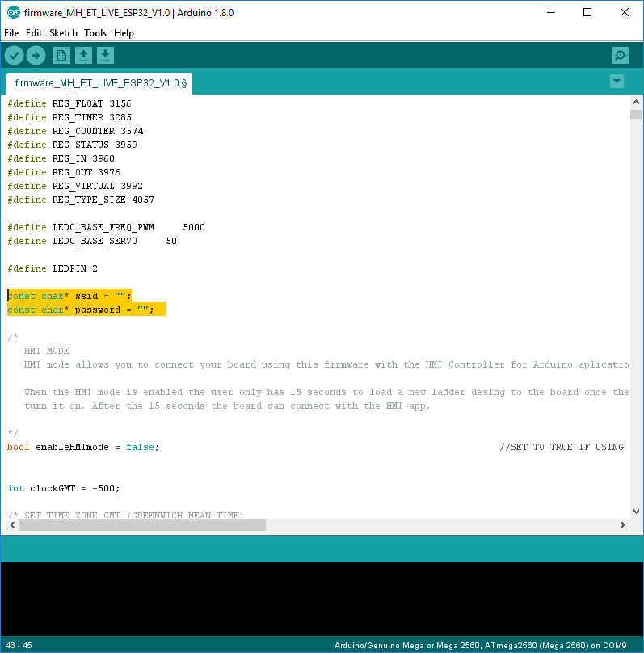The image size is (644, 653).
Task: Click the vertical scrollbar down arrow
Action: coord(636,512)
